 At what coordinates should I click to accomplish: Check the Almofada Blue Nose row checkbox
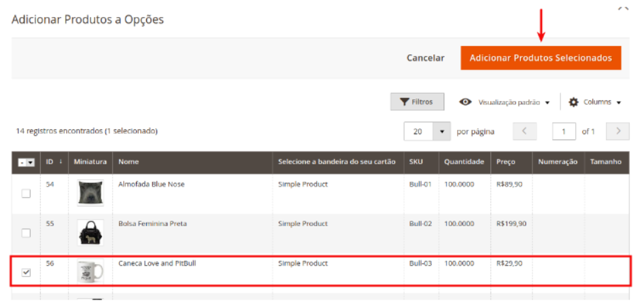point(26,194)
